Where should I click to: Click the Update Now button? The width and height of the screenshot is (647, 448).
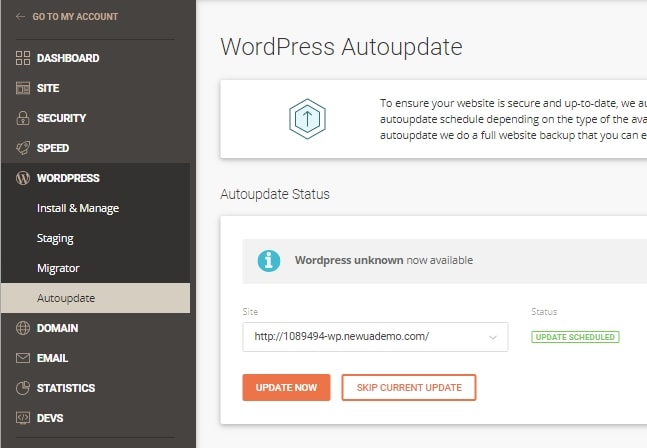click(286, 387)
